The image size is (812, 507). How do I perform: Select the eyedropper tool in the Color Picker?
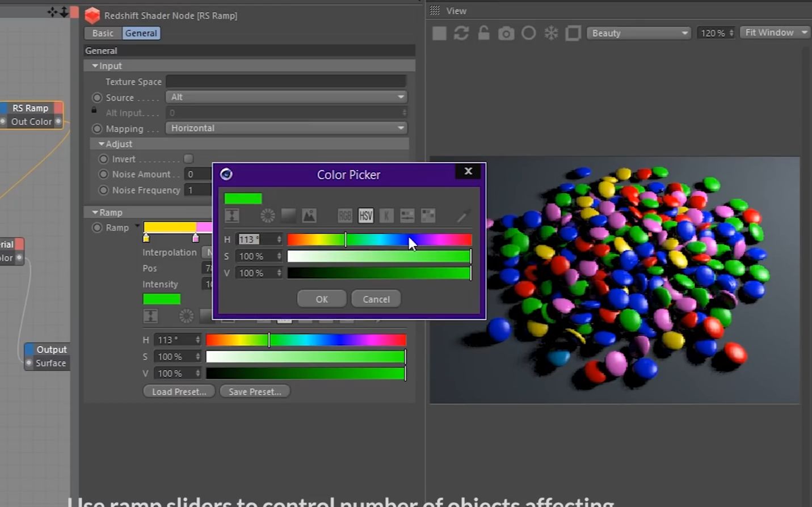463,216
